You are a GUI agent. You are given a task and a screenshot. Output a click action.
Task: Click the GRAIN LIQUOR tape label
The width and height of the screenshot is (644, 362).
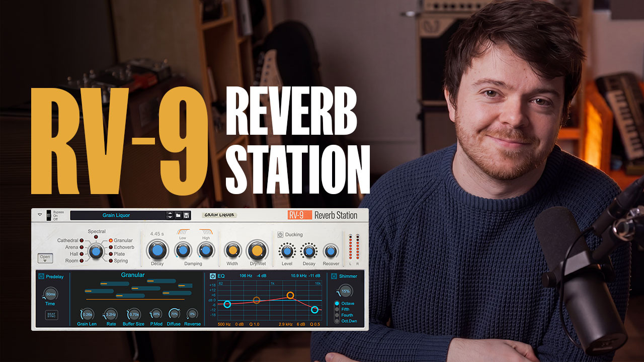(219, 215)
